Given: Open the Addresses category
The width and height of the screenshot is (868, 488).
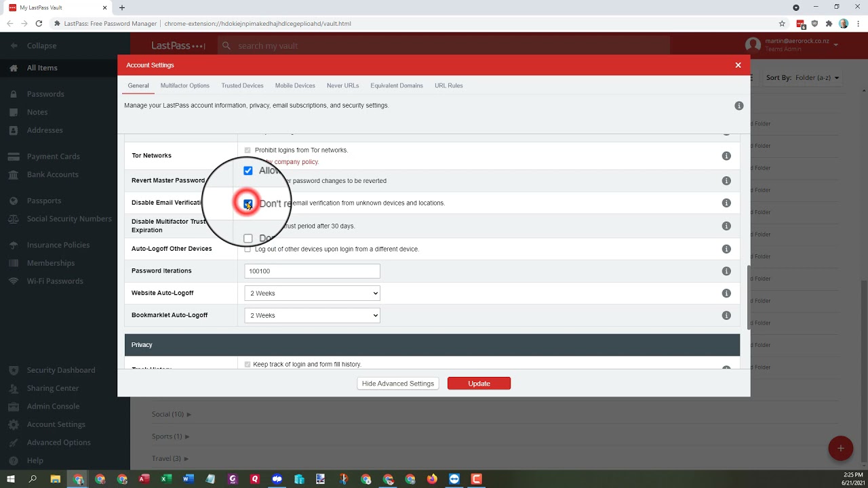Looking at the screenshot, I should pos(36,130).
